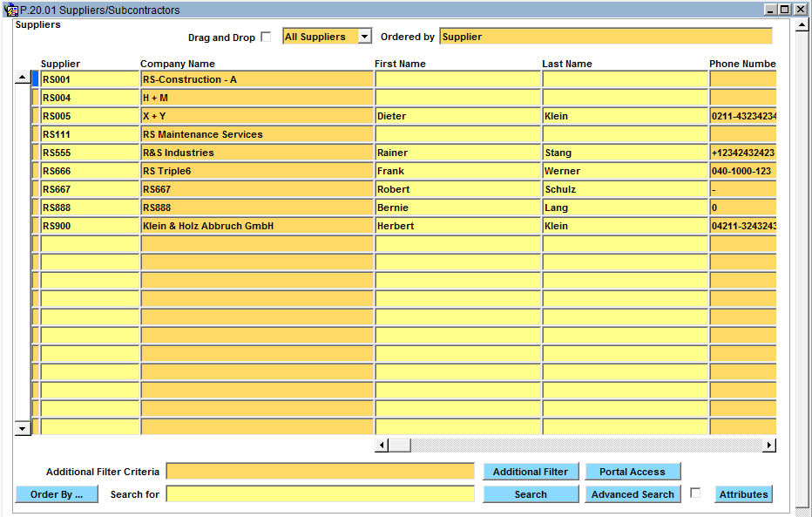812x517 pixels.
Task: Click first name Robert
Action: click(x=457, y=189)
